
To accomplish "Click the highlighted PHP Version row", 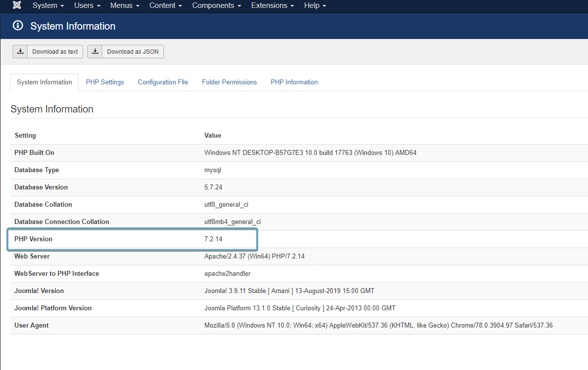I will [x=132, y=239].
